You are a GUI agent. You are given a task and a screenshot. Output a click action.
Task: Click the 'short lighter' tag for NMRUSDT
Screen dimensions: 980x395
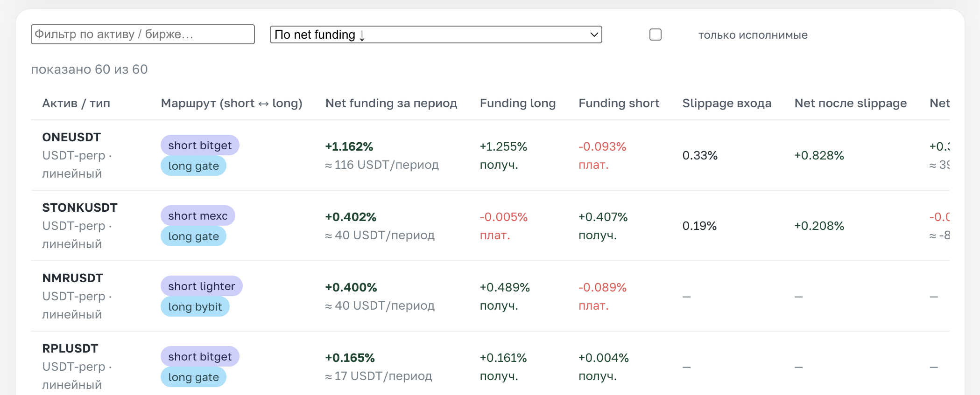pyautogui.click(x=202, y=286)
